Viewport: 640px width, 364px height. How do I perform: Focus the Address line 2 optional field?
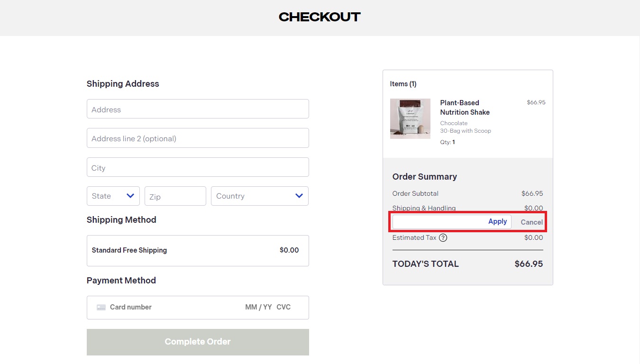198,138
